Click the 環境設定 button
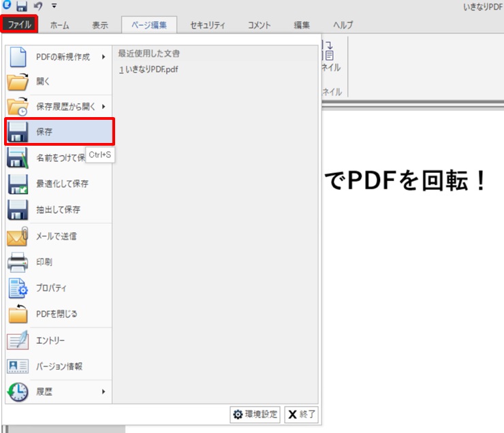 (x=255, y=415)
